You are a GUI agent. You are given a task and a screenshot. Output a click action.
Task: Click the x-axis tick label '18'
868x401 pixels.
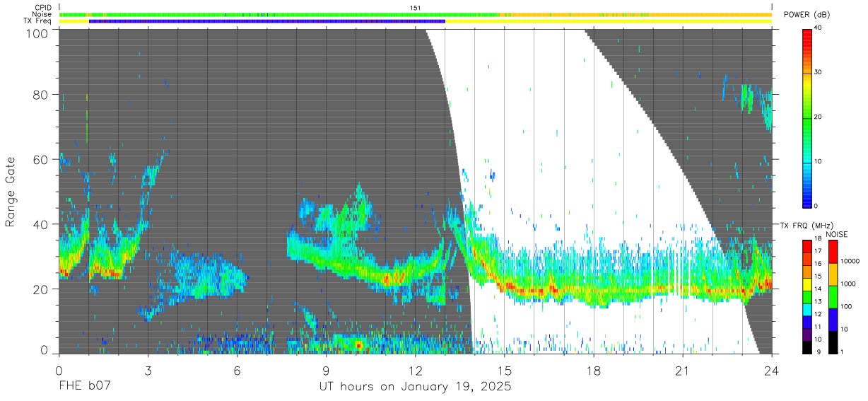point(594,370)
